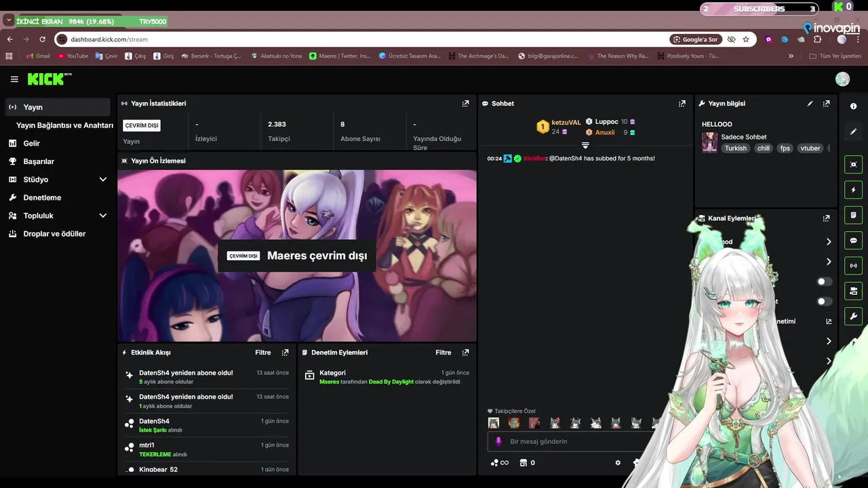Pop out the Etkinlik Akışı panel
The height and width of the screenshot is (488, 868).
tap(285, 352)
